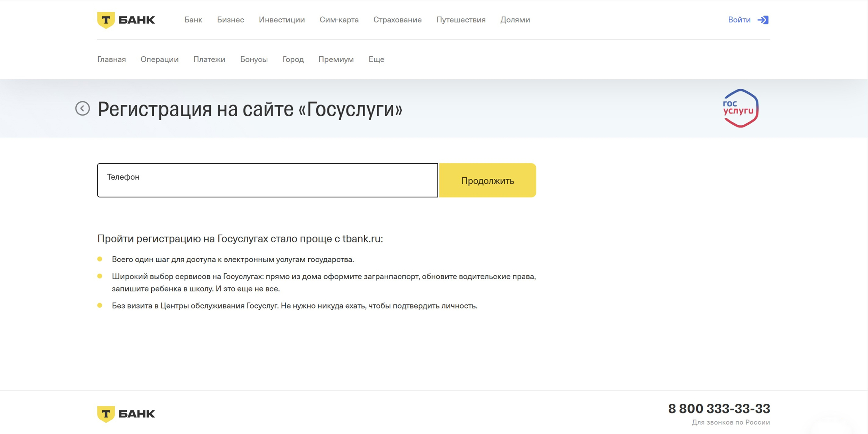
Task: Click the heading Регистрация на сайте «Госуслуги»
Action: point(250,109)
